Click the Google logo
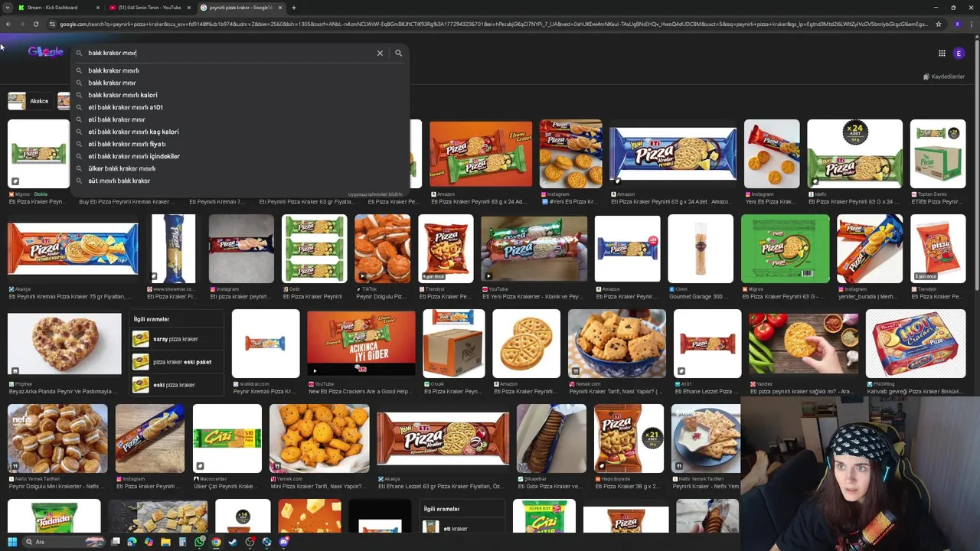 [46, 52]
